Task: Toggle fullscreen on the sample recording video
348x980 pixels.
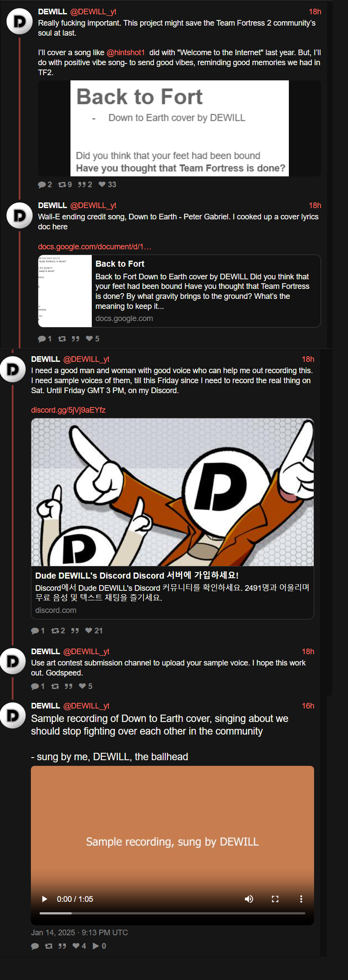Action: pyautogui.click(x=275, y=899)
